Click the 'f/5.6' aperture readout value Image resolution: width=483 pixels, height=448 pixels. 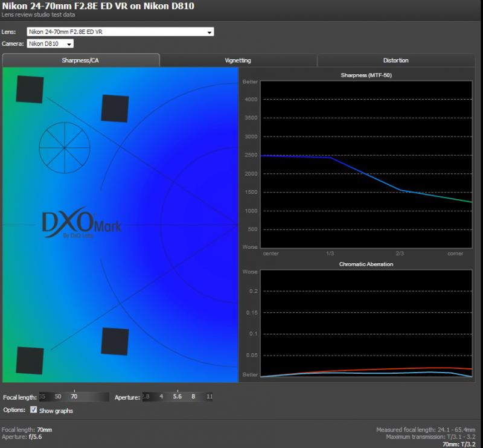35,437
